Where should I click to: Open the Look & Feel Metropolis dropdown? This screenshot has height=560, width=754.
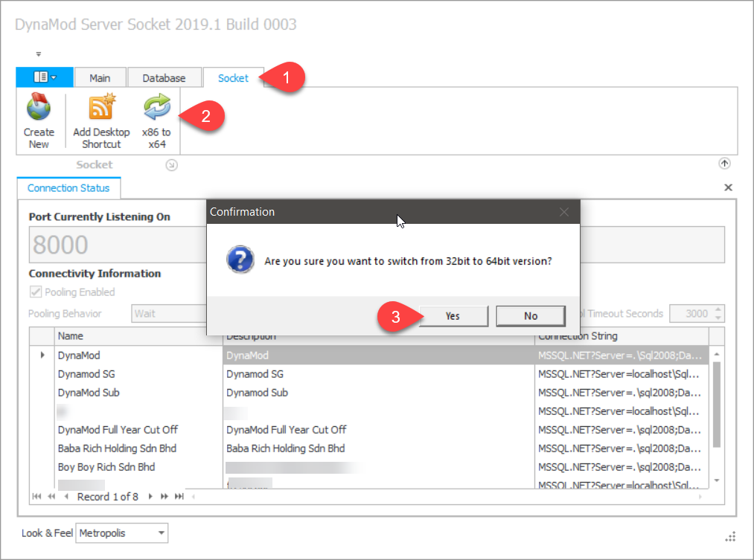coord(121,533)
